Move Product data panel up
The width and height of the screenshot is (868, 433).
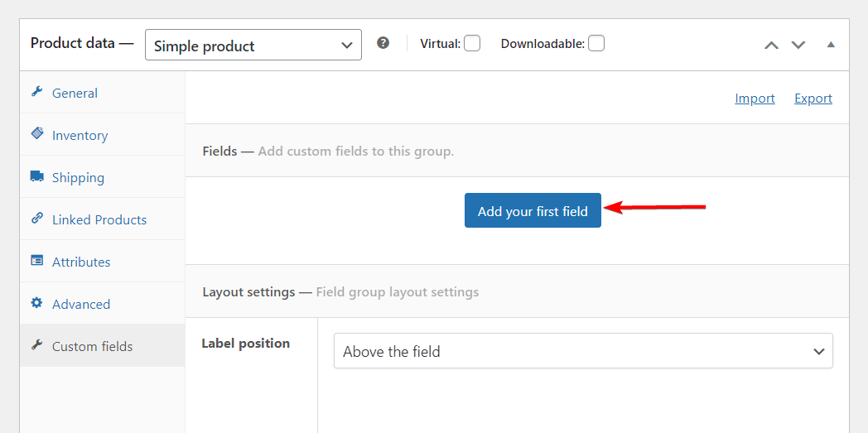click(771, 46)
